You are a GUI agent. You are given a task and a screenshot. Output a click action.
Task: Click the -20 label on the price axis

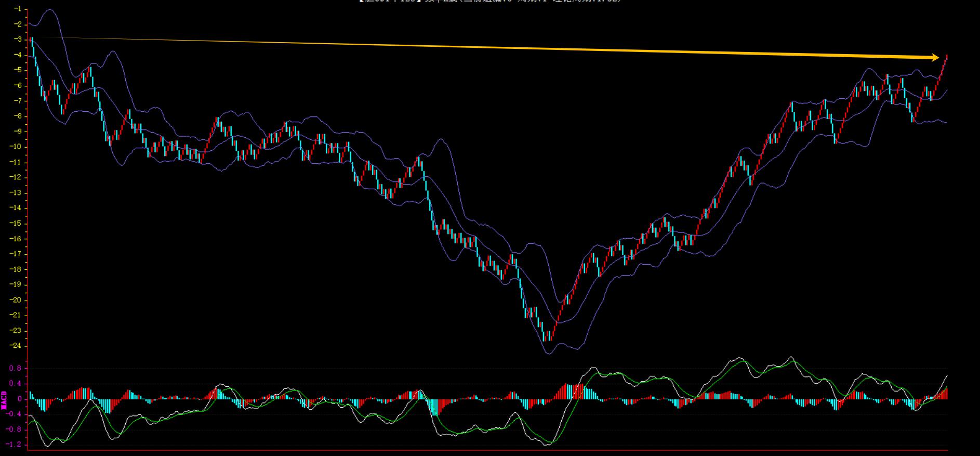tap(16, 300)
